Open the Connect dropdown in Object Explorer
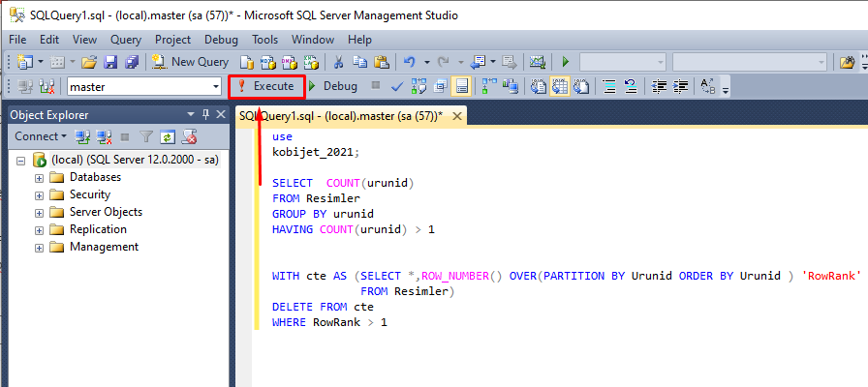Image resolution: width=868 pixels, height=387 pixels. coord(41,136)
